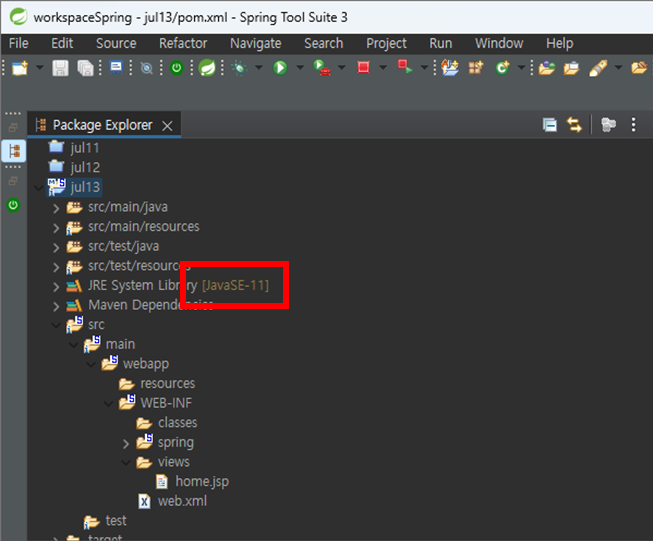This screenshot has width=653, height=541.
Task: Click the filter icon in Package Explorer toolbar
Action: [x=608, y=125]
